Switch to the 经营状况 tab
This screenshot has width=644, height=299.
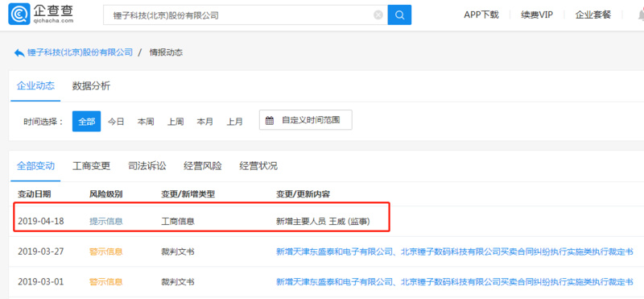pos(258,166)
